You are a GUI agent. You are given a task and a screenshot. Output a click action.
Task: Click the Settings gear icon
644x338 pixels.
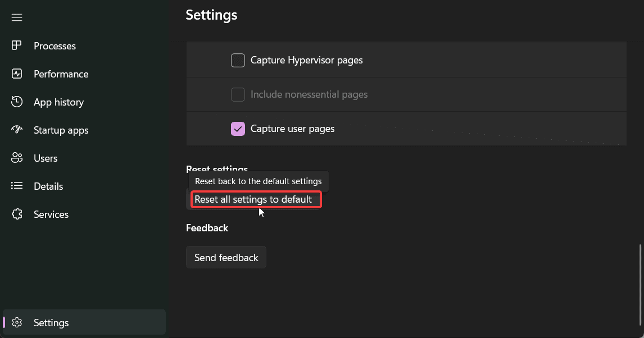pos(17,322)
